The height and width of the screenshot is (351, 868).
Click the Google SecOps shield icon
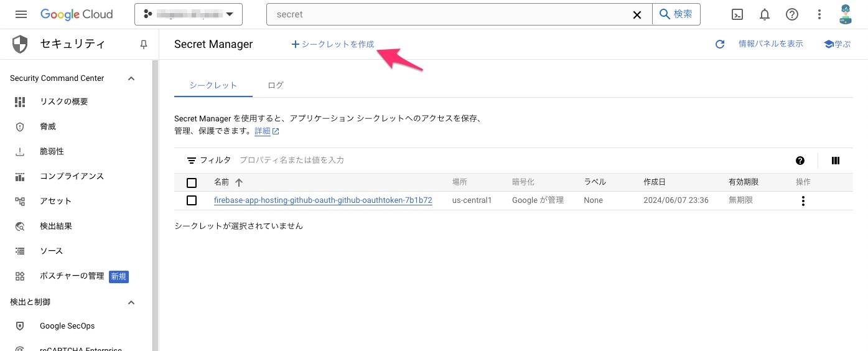pos(20,326)
